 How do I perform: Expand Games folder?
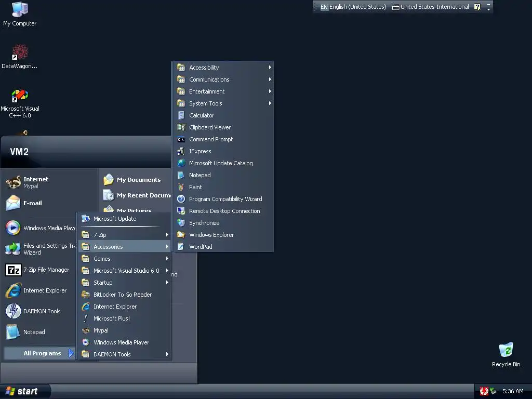click(124, 259)
